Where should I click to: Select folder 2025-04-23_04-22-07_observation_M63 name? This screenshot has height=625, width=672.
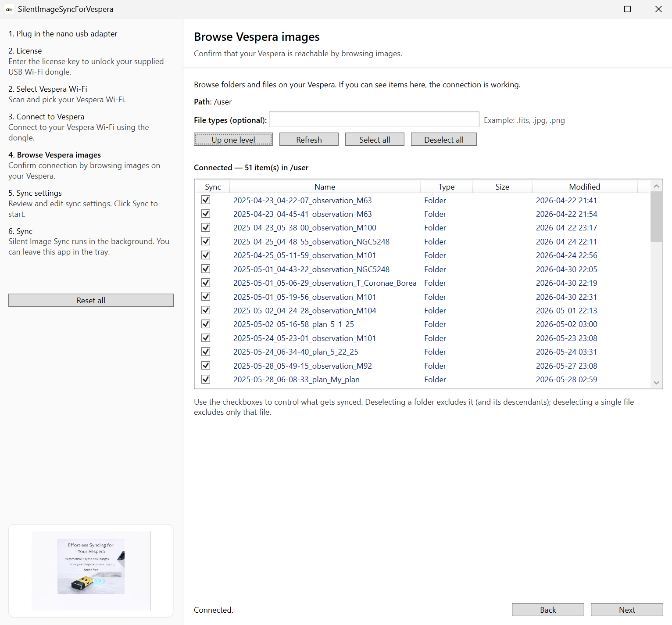(x=302, y=201)
